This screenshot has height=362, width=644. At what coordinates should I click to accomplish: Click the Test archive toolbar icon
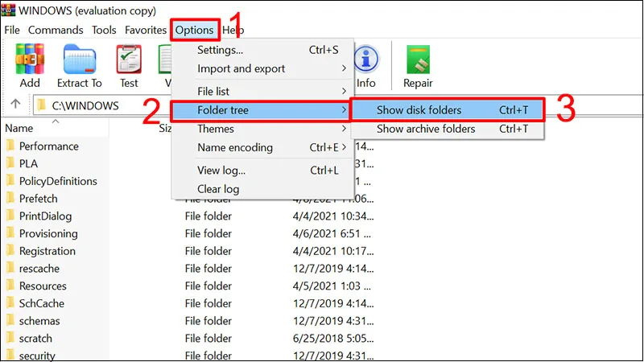pos(129,60)
